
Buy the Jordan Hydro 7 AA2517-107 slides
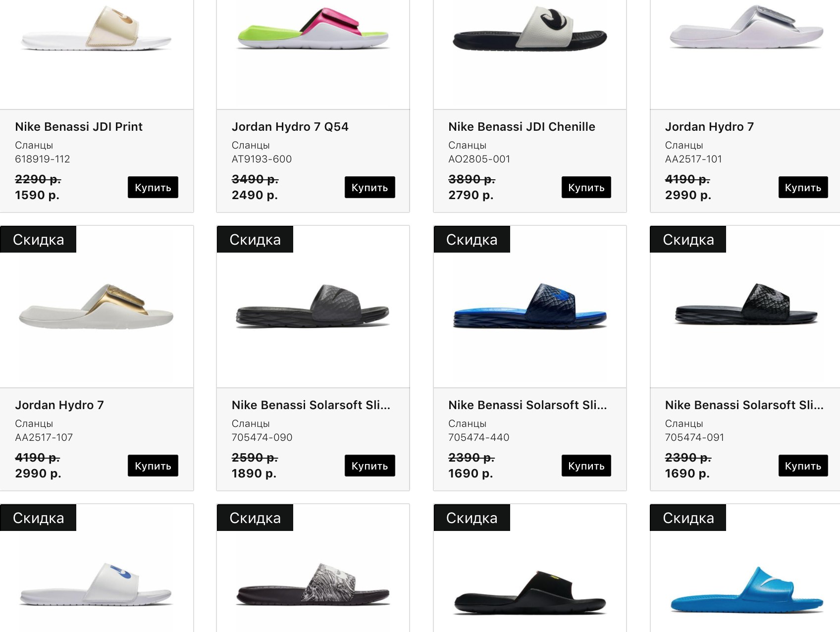coord(153,466)
